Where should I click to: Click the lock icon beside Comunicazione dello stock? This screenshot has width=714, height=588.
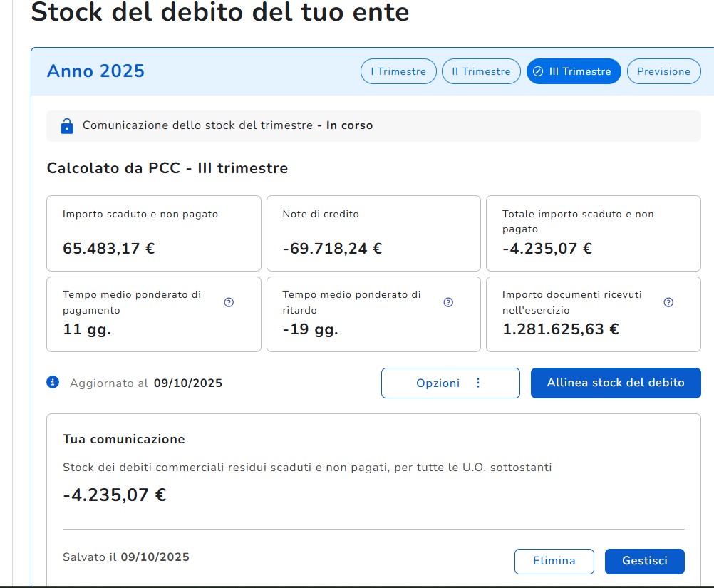(67, 126)
